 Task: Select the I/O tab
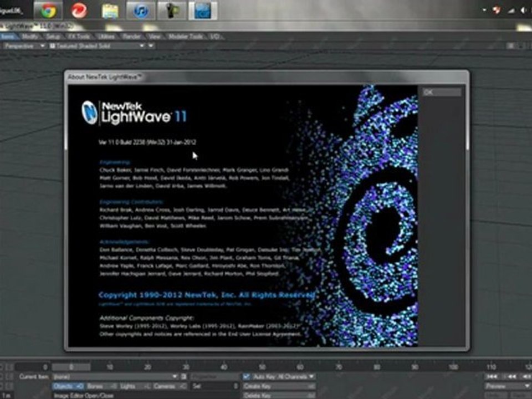pyautogui.click(x=214, y=37)
